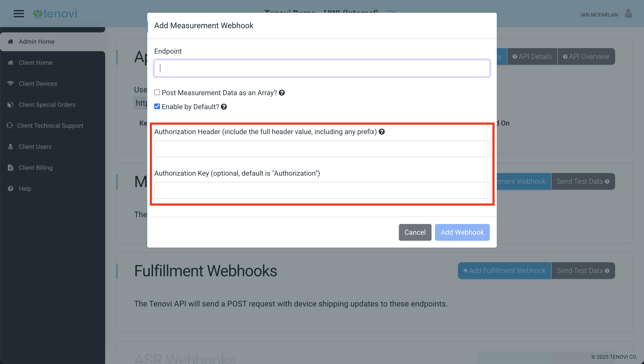
Task: Toggle the hamburger menu icon
Action: pos(18,13)
